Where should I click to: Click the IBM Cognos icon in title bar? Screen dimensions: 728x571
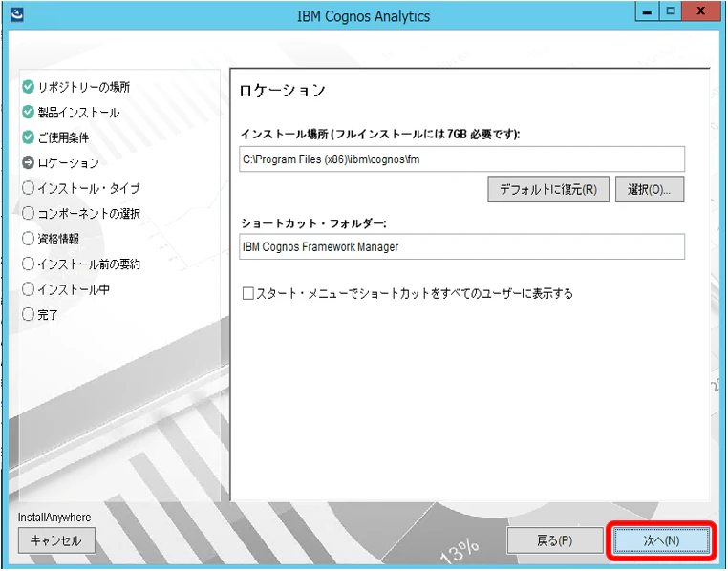16,14
